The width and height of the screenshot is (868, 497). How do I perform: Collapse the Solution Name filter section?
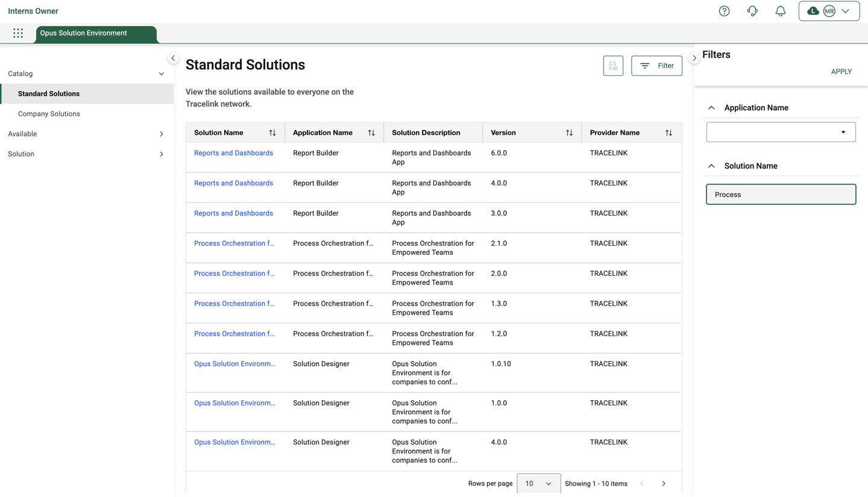[x=711, y=166]
